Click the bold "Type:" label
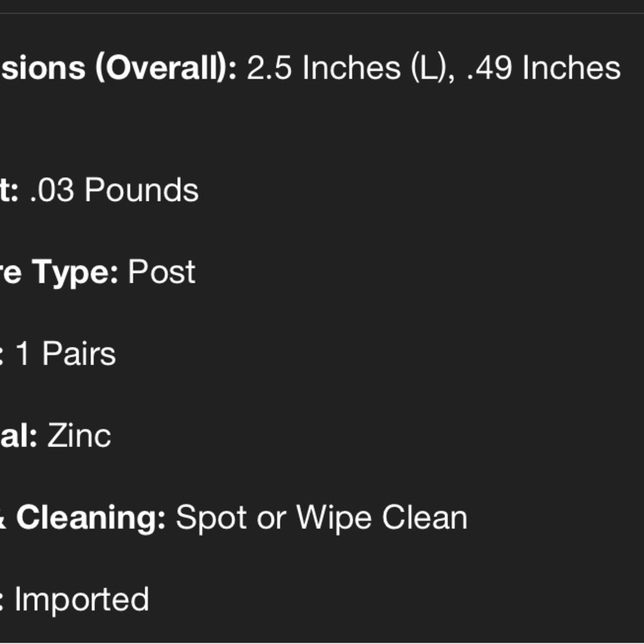 click(75, 272)
